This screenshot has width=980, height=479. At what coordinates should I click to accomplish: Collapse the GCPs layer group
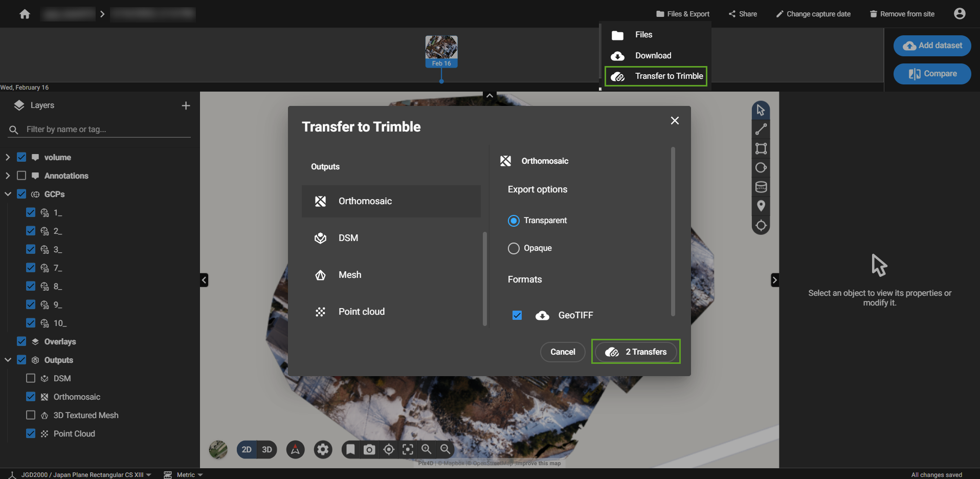(8, 194)
